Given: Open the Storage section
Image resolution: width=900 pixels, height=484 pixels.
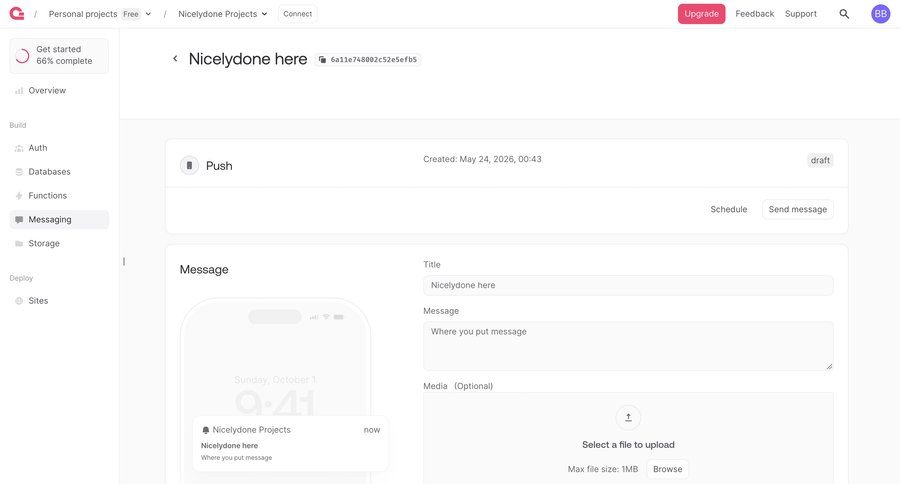Looking at the screenshot, I should click(x=59, y=243).
